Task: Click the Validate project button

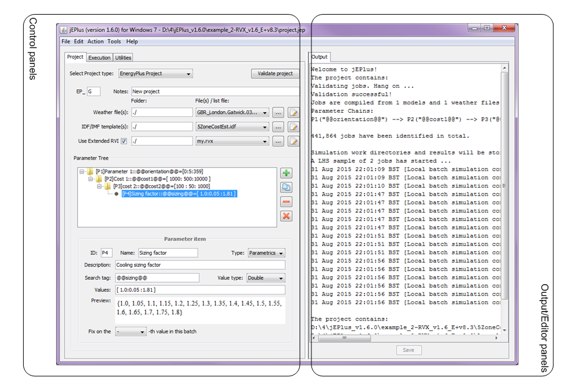Action: pos(275,74)
